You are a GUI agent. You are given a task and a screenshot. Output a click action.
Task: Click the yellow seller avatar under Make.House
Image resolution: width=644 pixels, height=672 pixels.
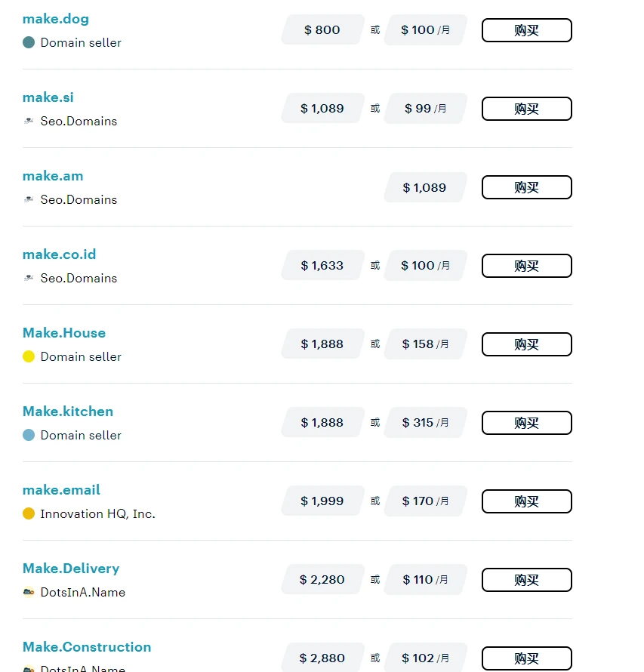pos(29,357)
